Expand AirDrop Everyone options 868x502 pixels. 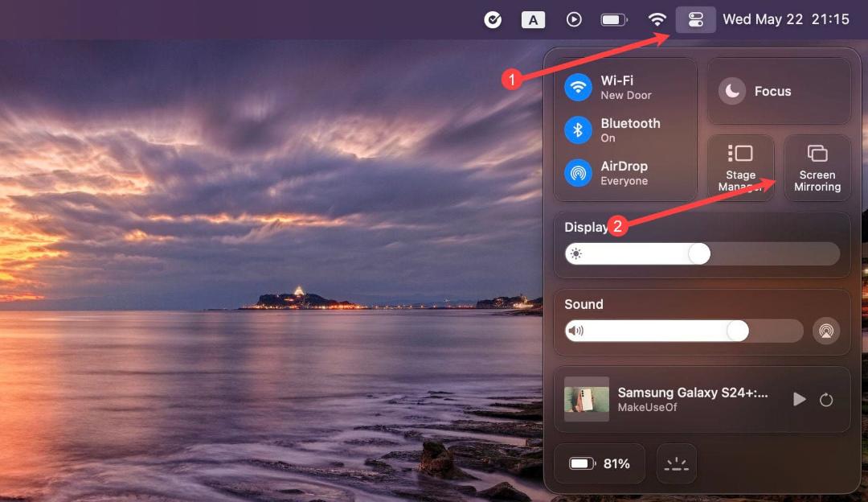point(624,173)
